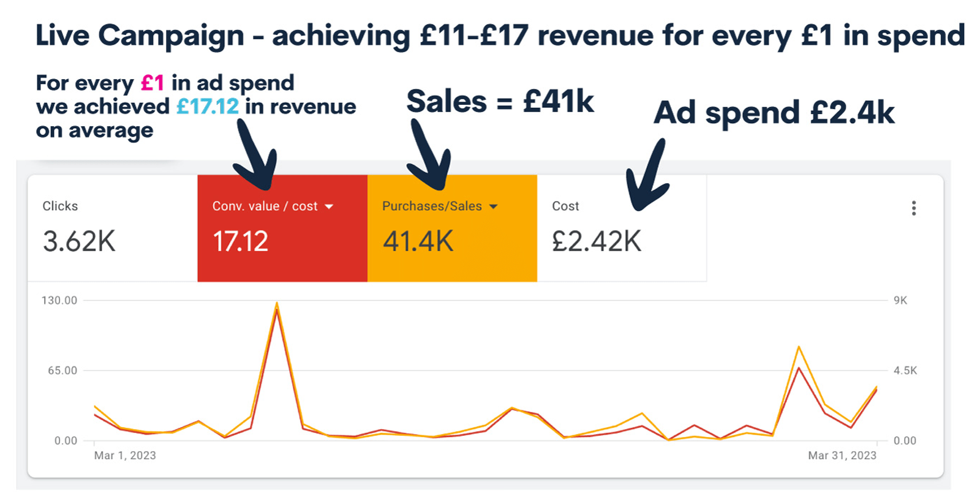
Task: Open the three-dot more options menu
Action: 913,208
